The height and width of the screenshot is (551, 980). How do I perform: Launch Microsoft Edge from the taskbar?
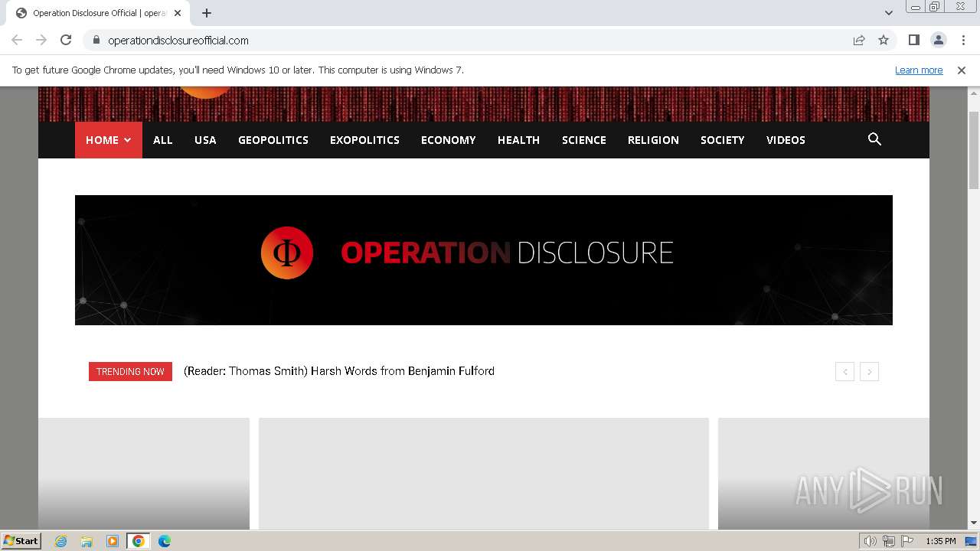click(x=165, y=541)
